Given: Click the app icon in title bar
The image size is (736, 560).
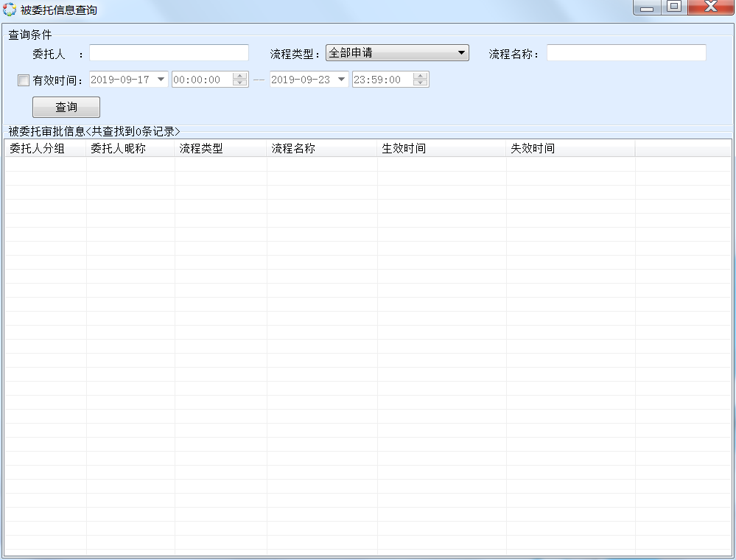Looking at the screenshot, I should pyautogui.click(x=10, y=10).
